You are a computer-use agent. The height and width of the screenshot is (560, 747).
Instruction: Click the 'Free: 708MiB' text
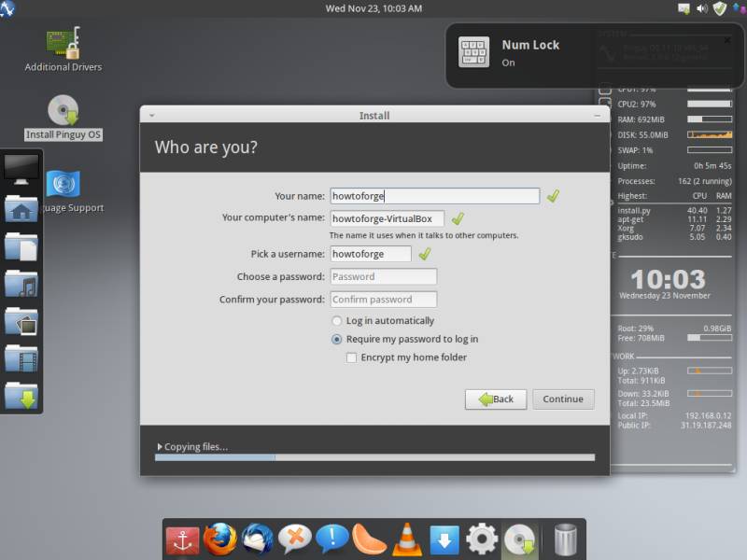(x=641, y=338)
